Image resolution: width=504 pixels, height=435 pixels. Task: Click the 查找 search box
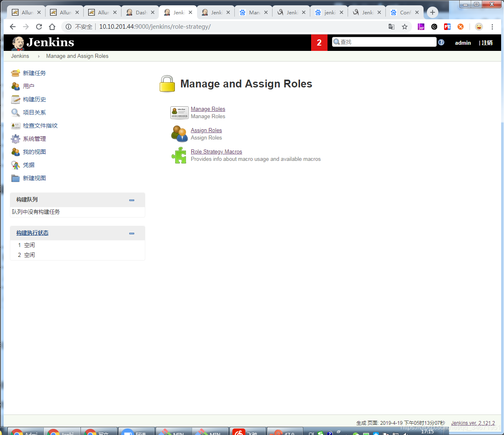click(384, 42)
